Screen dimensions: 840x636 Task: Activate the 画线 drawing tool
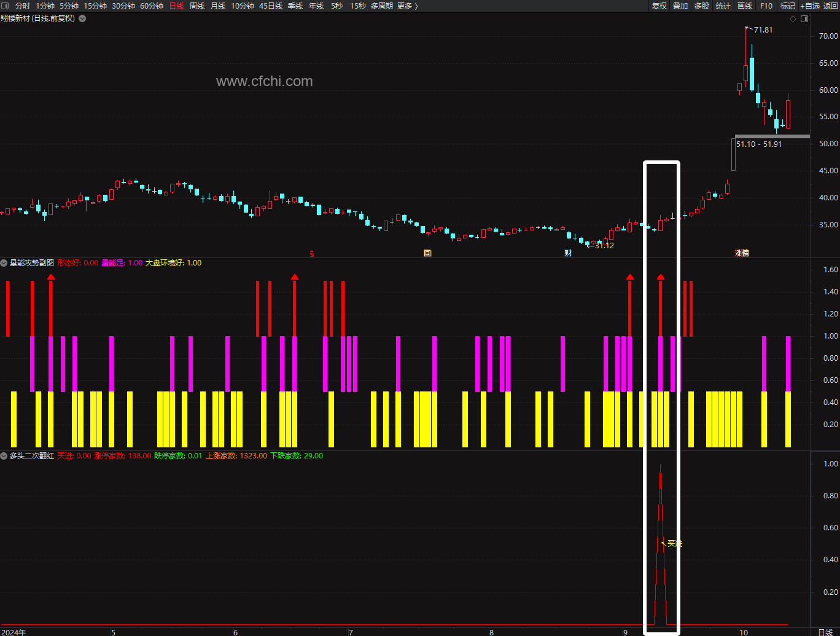pyautogui.click(x=745, y=6)
